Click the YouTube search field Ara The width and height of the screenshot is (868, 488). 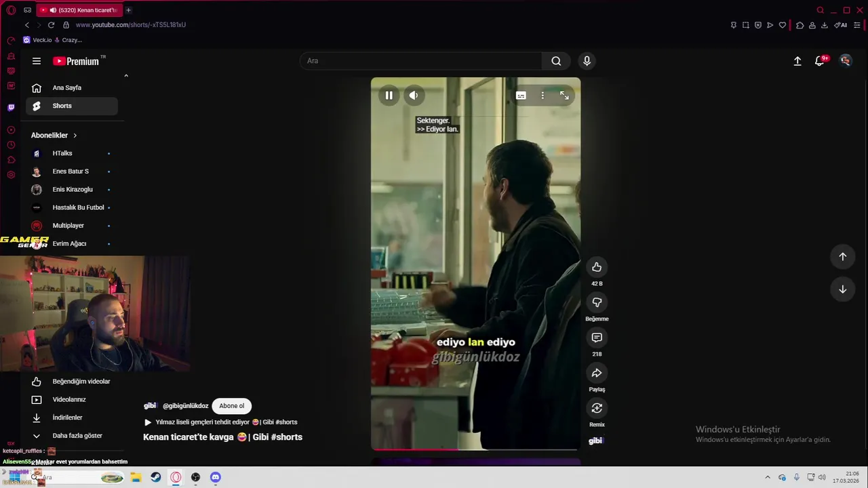[x=420, y=61]
